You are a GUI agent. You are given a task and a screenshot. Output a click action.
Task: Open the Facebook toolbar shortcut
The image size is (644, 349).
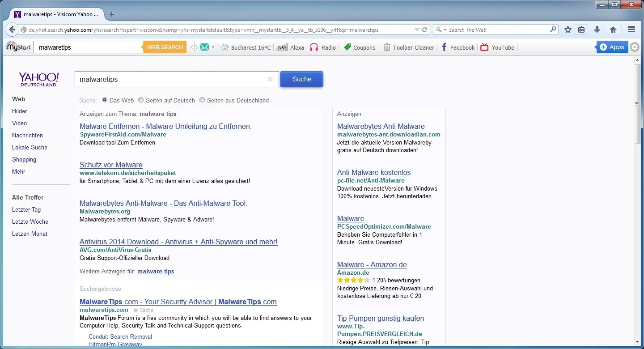[458, 47]
